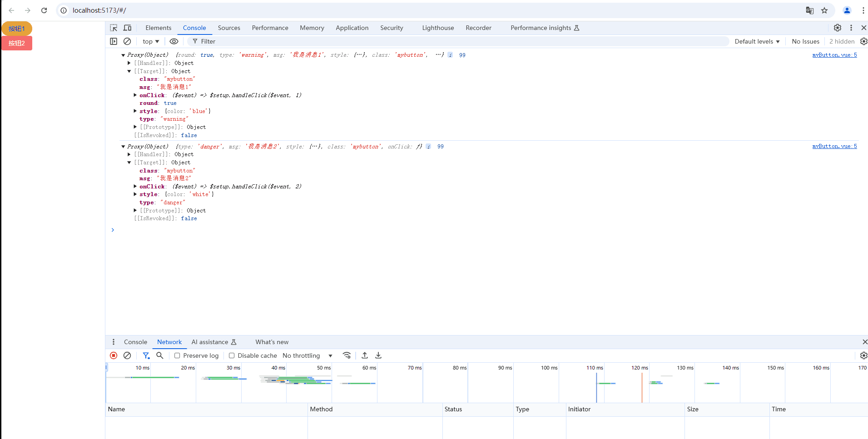This screenshot has height=439, width=868.
Task: Bookmark this tab with the star
Action: pos(824,10)
